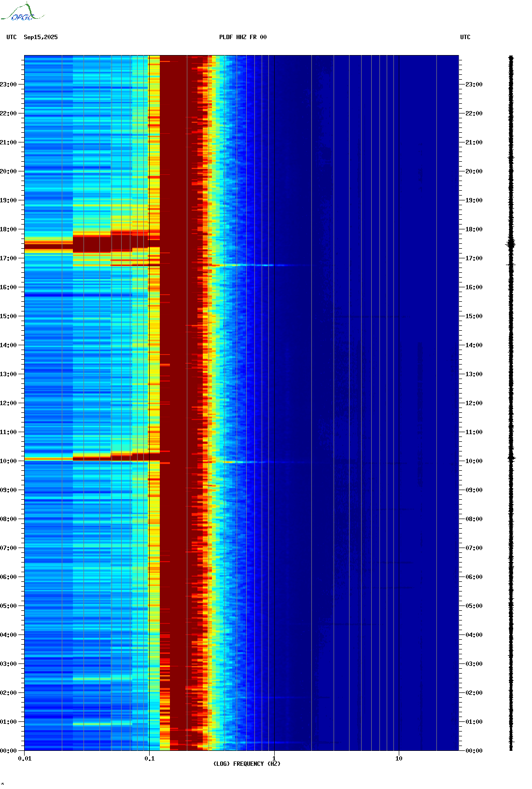Click the right axis 19:00 time label
This screenshot has width=532, height=789.
click(474, 200)
